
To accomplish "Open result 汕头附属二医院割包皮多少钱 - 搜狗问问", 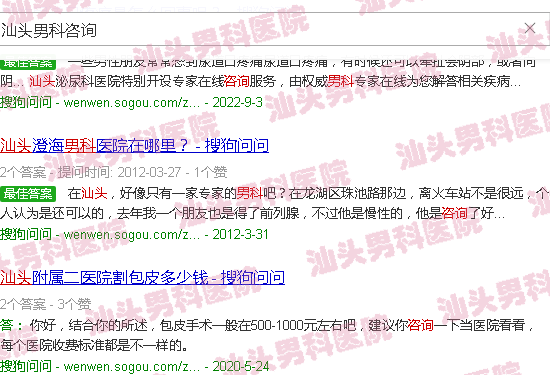I will point(142,277).
